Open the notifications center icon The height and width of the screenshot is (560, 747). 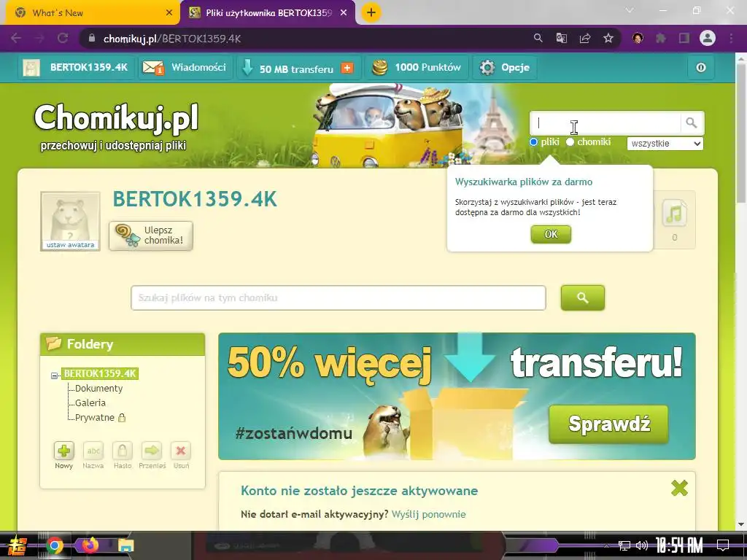click(723, 545)
